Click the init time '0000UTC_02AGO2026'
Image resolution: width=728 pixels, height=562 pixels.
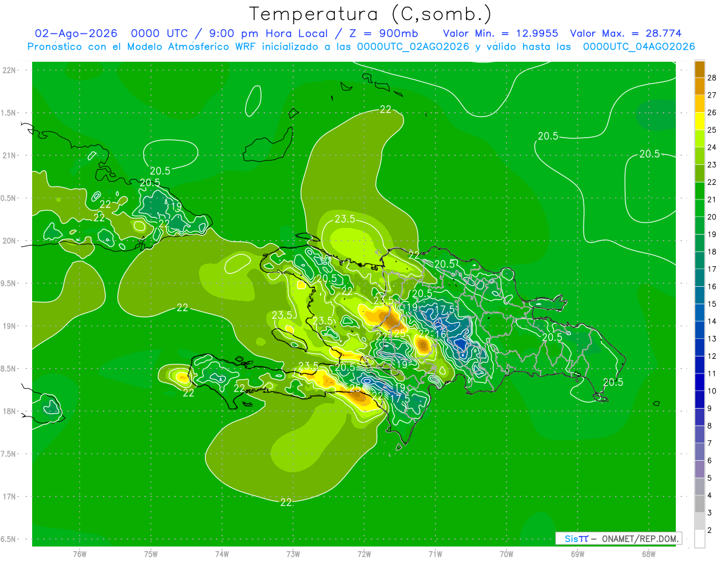point(413,47)
